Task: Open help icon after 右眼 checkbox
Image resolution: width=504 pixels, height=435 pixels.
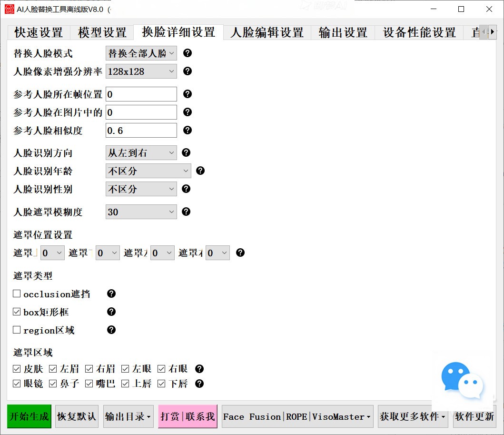Action: [x=199, y=369]
